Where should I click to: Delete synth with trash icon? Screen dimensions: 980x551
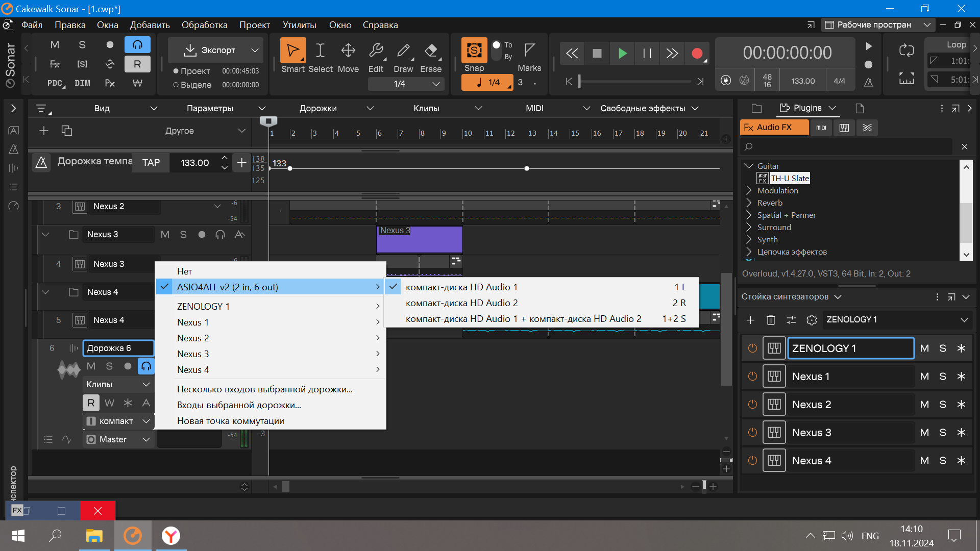771,320
